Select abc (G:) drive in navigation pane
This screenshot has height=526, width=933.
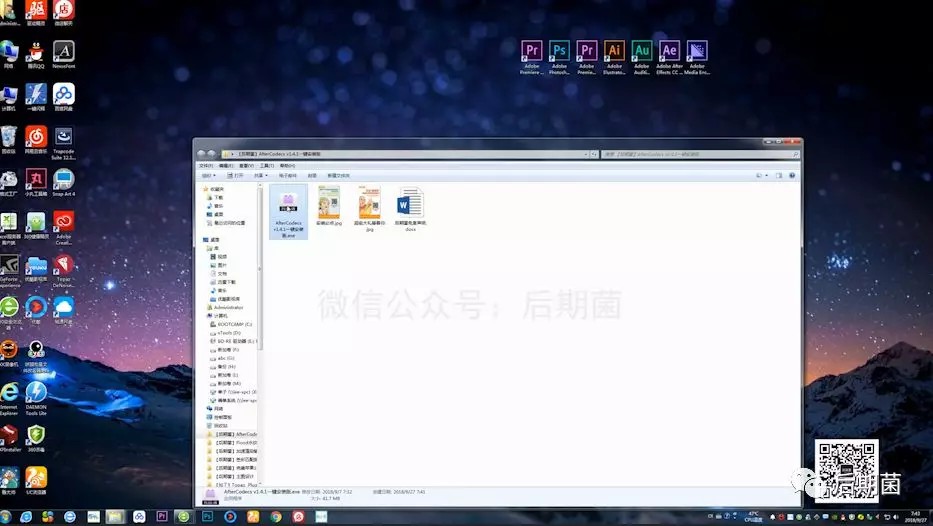pyautogui.click(x=222, y=358)
